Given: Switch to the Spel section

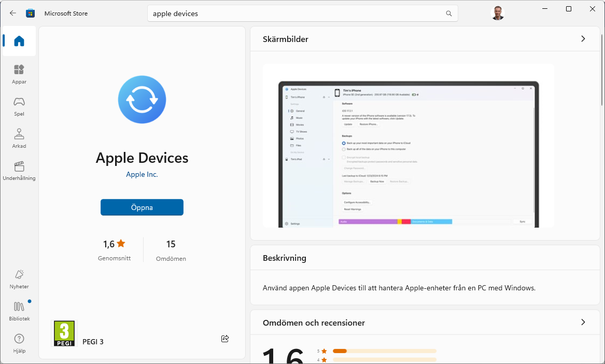Looking at the screenshot, I should pyautogui.click(x=19, y=105).
